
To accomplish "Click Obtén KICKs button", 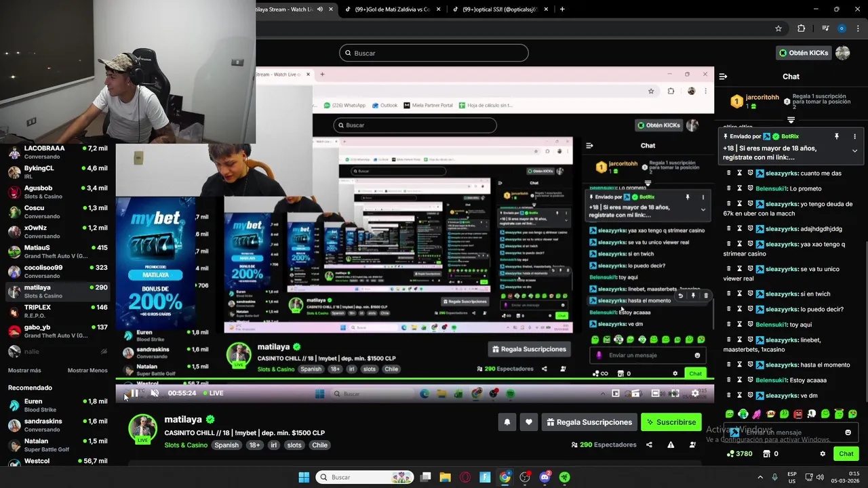I will coord(804,53).
